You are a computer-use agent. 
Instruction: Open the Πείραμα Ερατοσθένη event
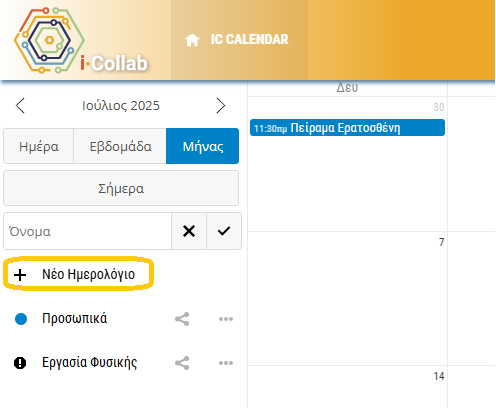(x=347, y=128)
